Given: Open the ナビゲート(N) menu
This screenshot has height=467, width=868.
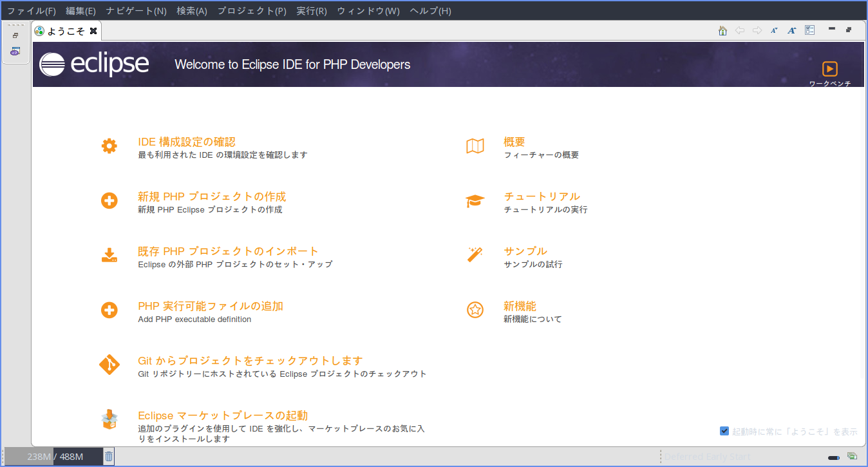Looking at the screenshot, I should point(137,11).
